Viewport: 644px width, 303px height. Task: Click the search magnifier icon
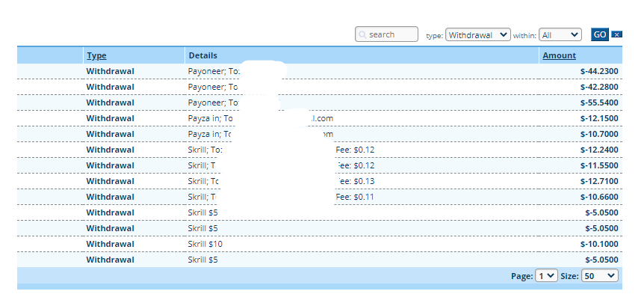[362, 34]
